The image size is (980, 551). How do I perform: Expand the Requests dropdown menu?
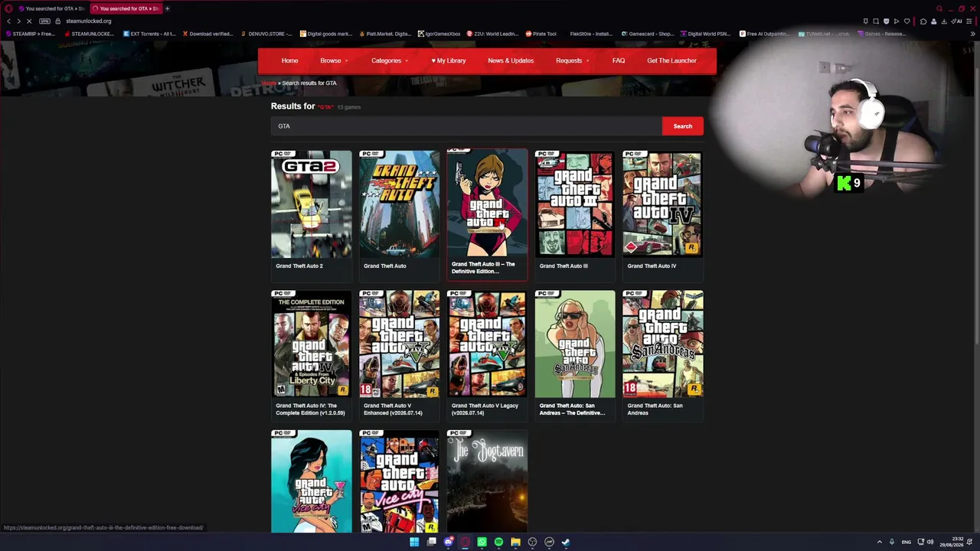(572, 60)
